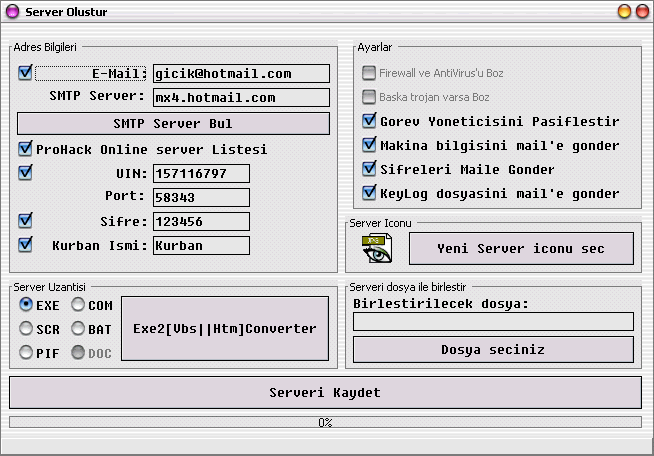
Task: Toggle the E-Mail checkbox
Action: (26, 73)
